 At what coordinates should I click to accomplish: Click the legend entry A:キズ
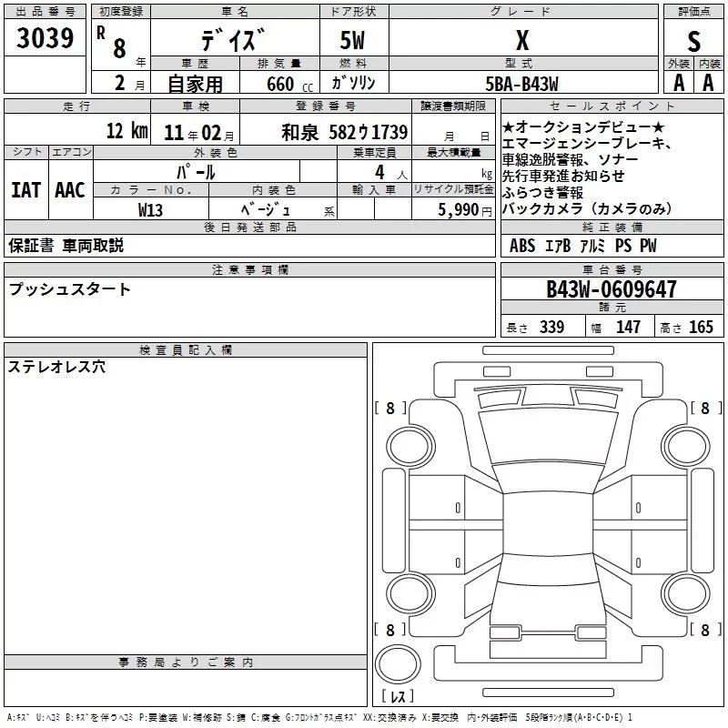click(18, 718)
